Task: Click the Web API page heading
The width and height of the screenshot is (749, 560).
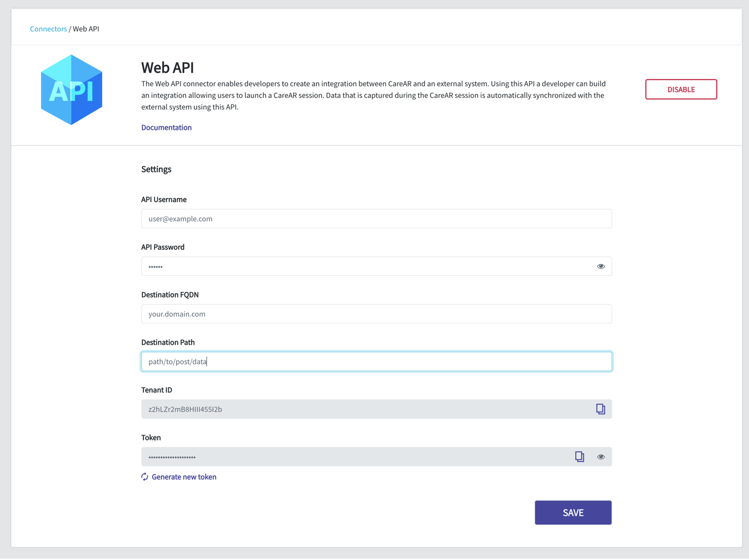Action: coord(168,68)
